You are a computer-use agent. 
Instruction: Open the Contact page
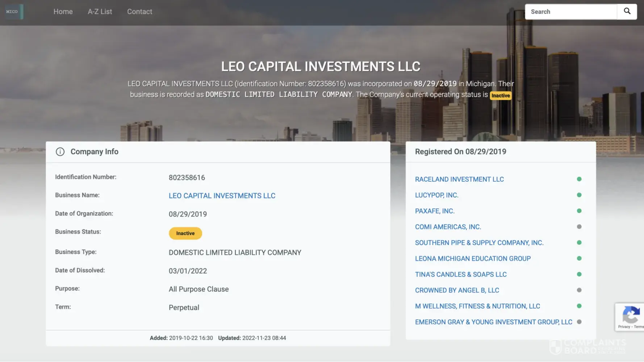click(139, 12)
